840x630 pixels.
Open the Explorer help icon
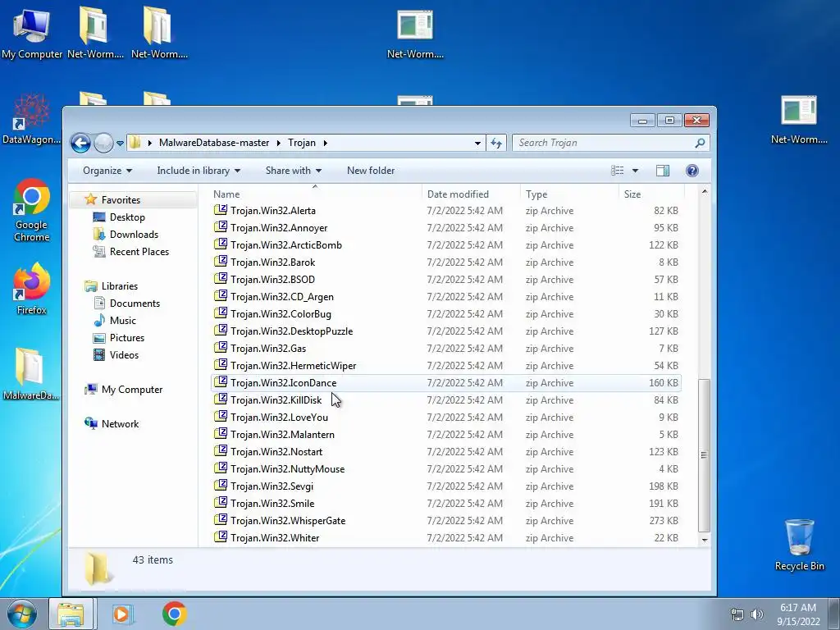click(x=692, y=171)
